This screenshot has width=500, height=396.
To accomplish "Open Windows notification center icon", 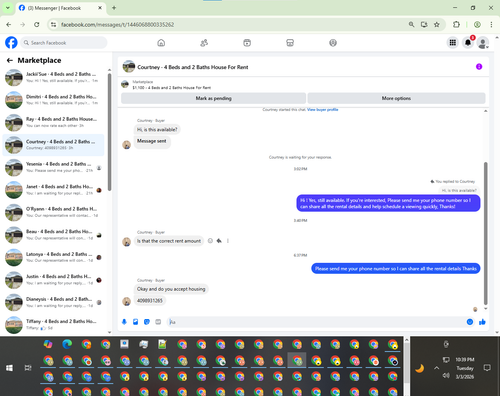I will click(487, 368).
